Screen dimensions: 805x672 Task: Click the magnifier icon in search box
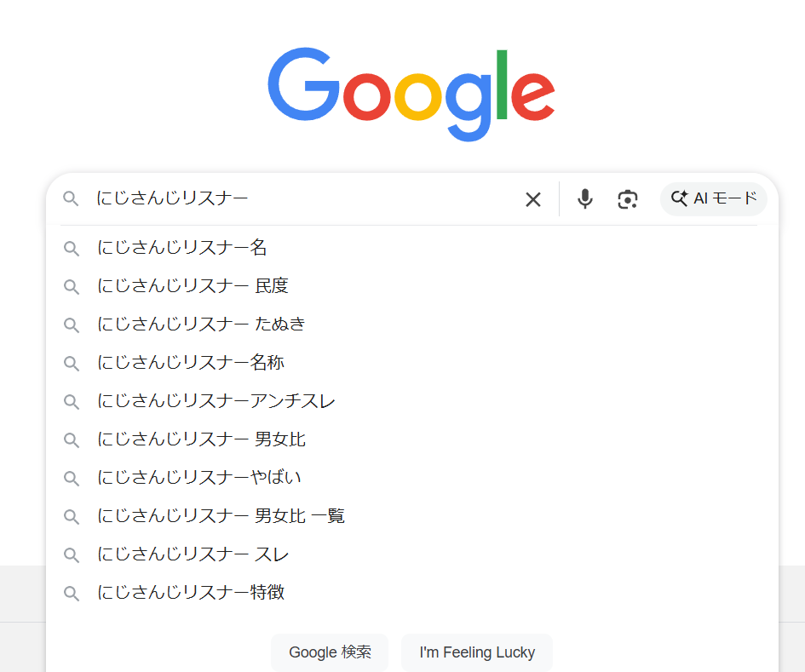coord(71,199)
